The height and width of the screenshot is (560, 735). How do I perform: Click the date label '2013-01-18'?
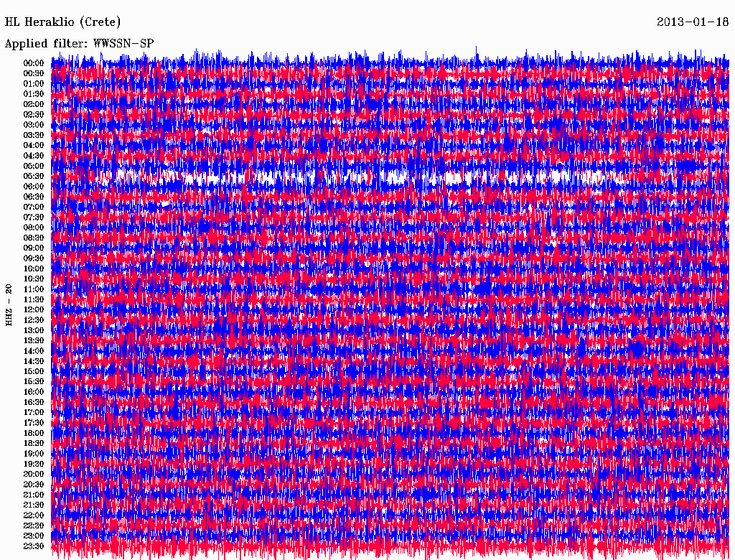pos(693,22)
